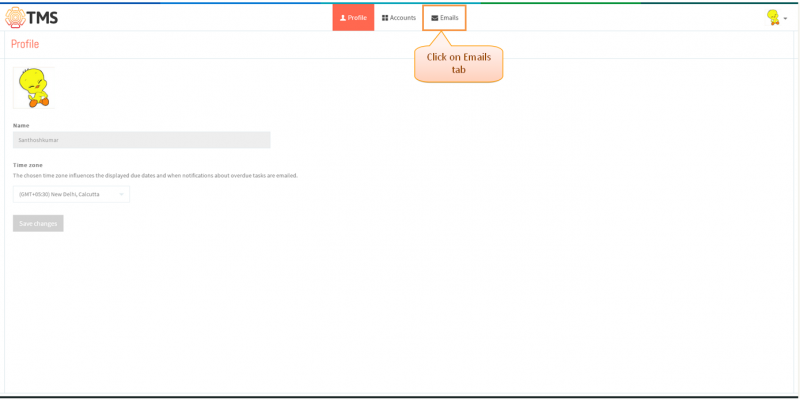Viewport: 800px width, 400px height.
Task: Click the user avatar in top-right corner
Action: tap(773, 17)
